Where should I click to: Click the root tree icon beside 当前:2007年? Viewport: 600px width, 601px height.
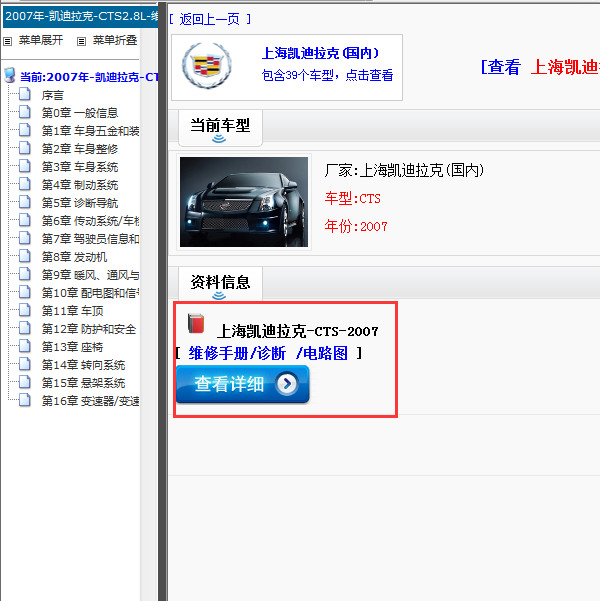coord(10,76)
